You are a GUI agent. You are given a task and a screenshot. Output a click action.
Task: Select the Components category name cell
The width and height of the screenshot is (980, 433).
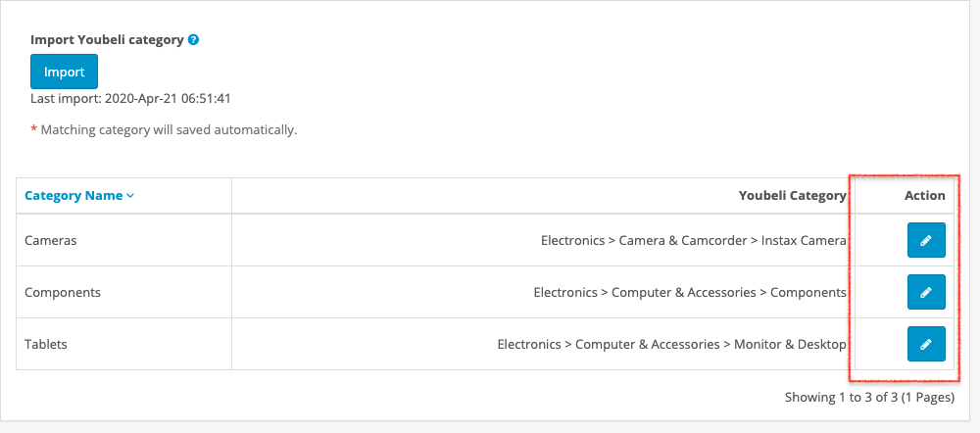(63, 292)
